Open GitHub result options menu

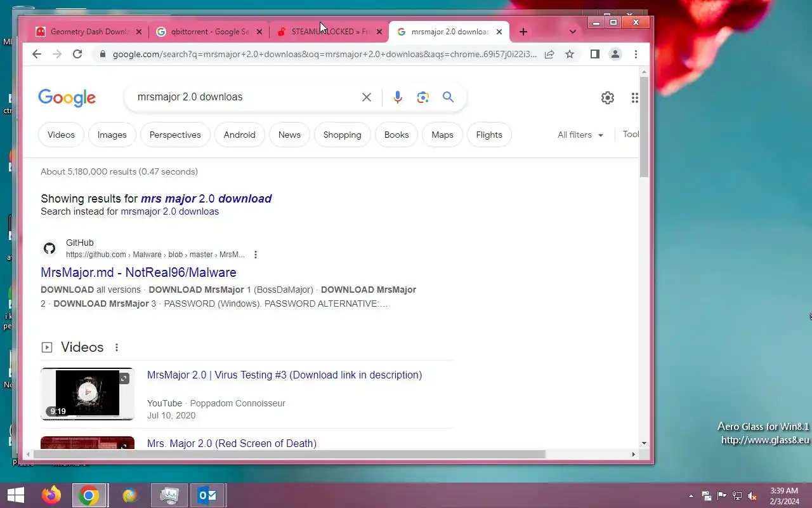pyautogui.click(x=256, y=255)
